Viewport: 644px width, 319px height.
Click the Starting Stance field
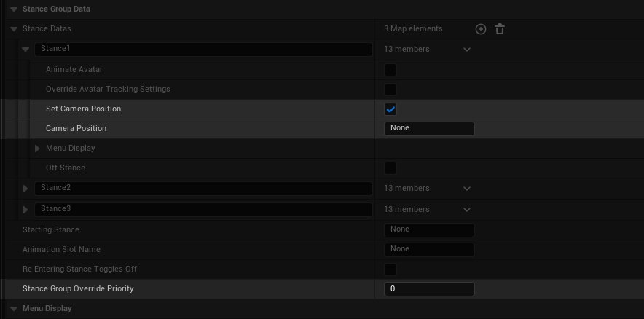tap(429, 230)
